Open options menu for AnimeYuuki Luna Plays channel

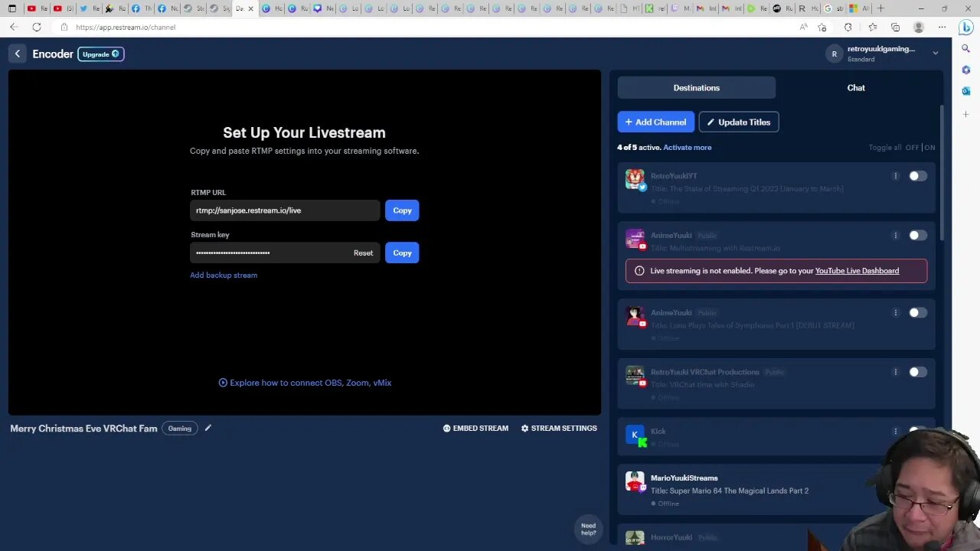(x=895, y=312)
